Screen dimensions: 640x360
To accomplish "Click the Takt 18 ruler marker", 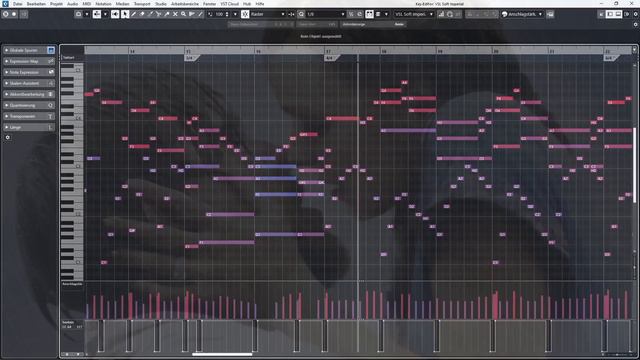I will (x=384, y=51).
